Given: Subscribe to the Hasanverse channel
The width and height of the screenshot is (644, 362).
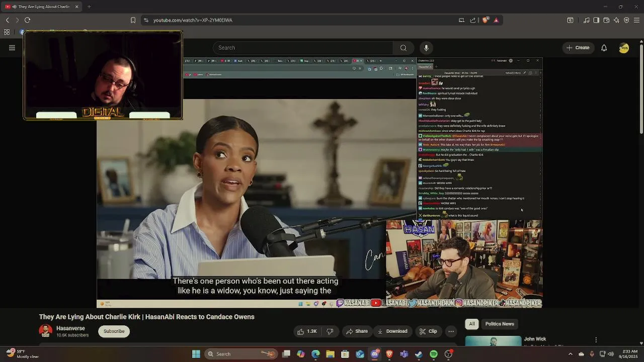Looking at the screenshot, I should pyautogui.click(x=114, y=331).
